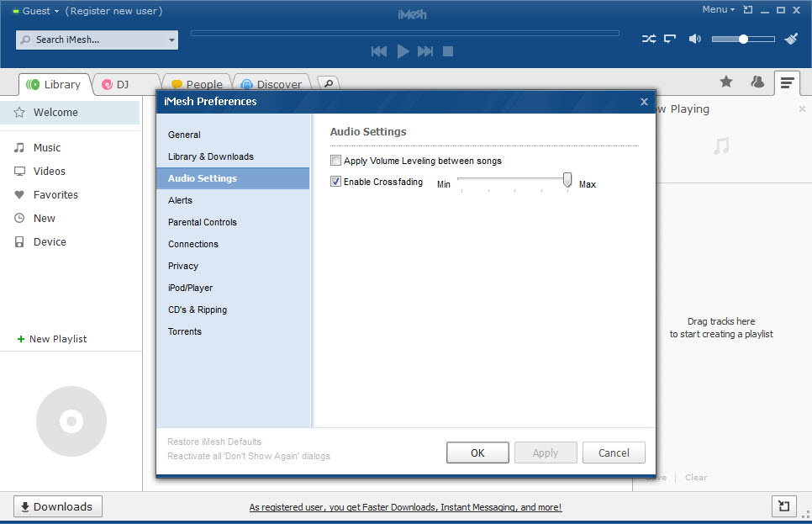Click Reactivate all Don't Show Again dialogs
812x524 pixels.
coord(249,456)
